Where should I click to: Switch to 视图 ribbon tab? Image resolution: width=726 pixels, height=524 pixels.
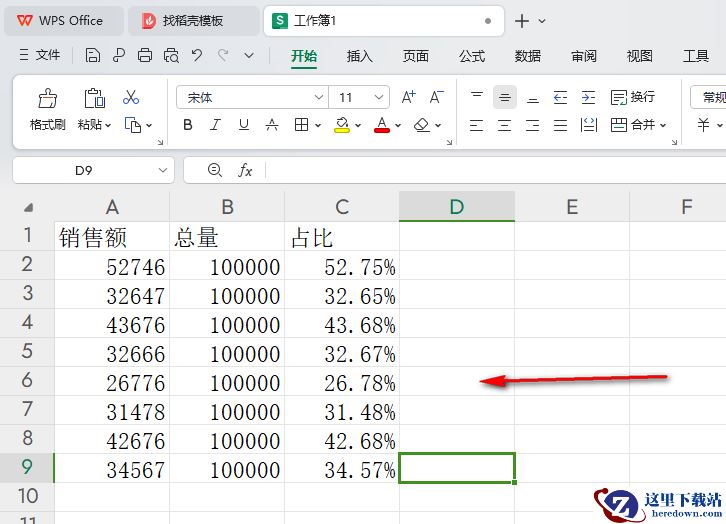point(640,56)
